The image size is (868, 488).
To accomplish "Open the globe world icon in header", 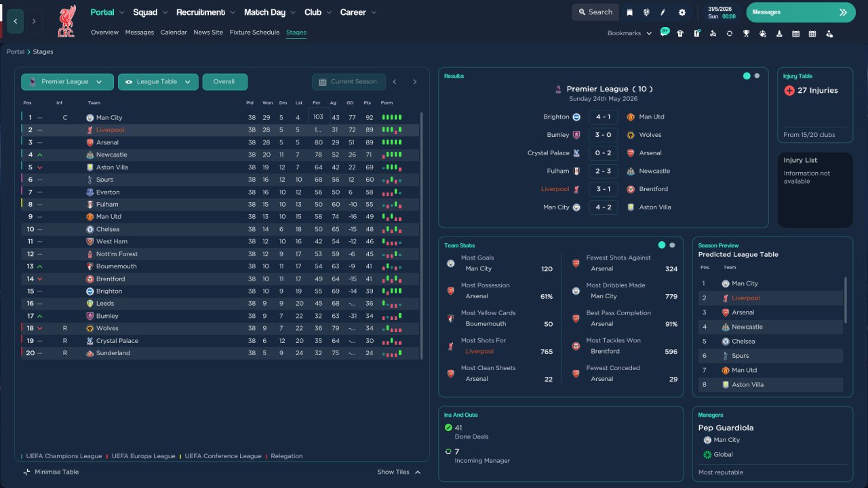I will pyautogui.click(x=646, y=12).
